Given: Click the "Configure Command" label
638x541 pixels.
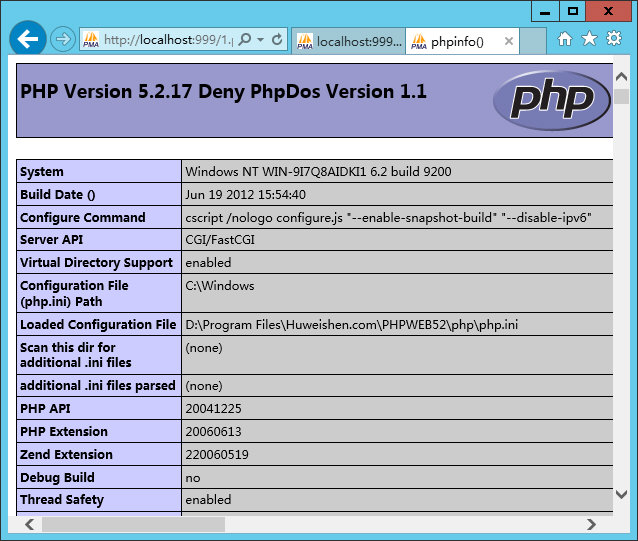Looking at the screenshot, I should tap(83, 218).
